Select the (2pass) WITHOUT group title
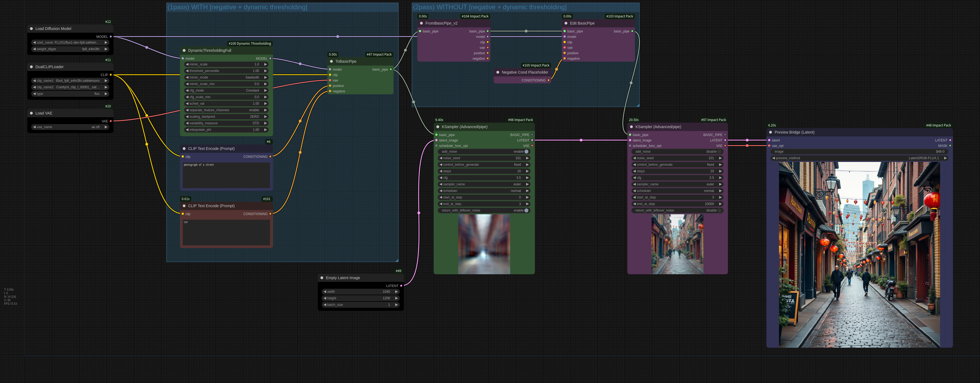Image resolution: width=980 pixels, height=383 pixels. (x=490, y=7)
